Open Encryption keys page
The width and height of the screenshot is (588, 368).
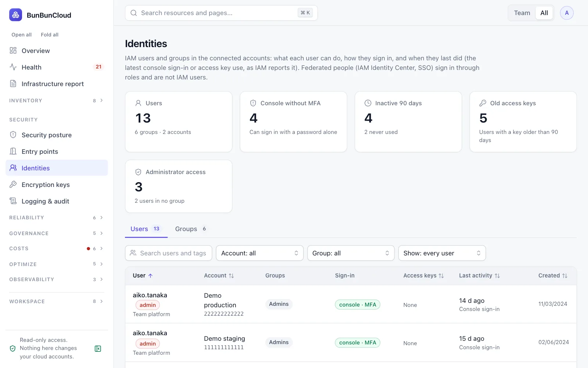tap(57, 185)
